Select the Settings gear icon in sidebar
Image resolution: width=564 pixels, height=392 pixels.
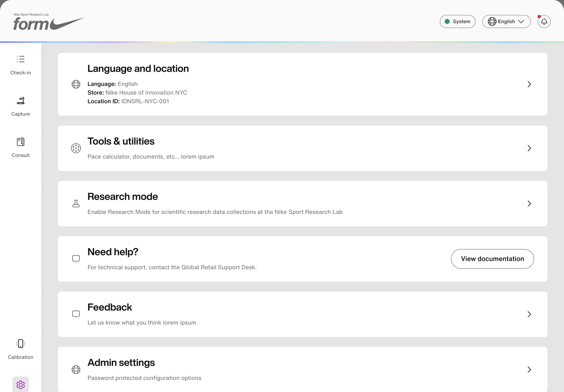[21, 385]
